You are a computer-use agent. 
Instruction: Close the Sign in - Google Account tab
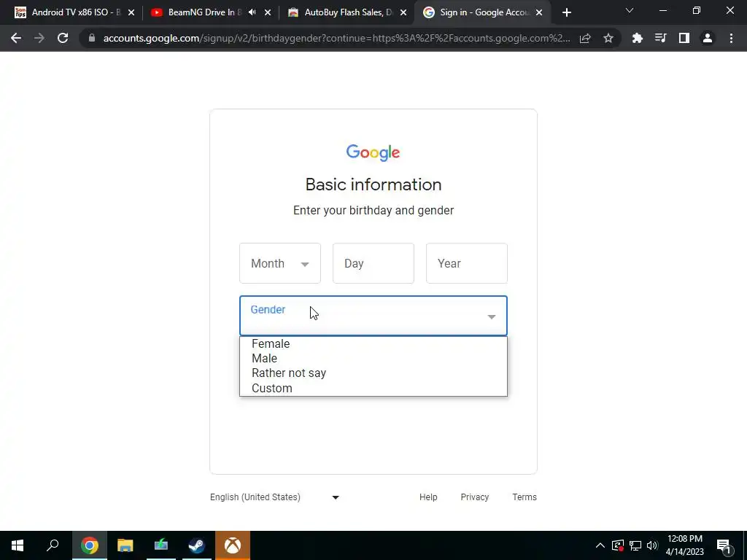pyautogui.click(x=539, y=13)
